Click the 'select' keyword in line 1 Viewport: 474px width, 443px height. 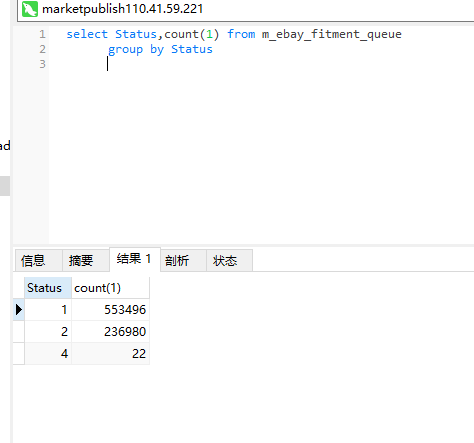(87, 34)
